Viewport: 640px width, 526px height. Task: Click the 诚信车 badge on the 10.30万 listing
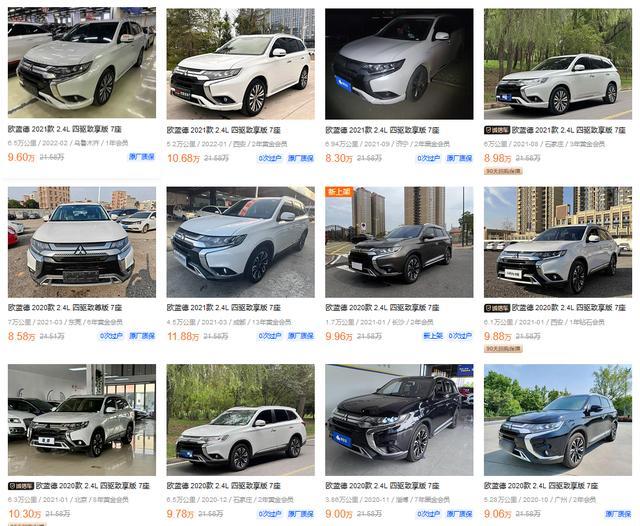(21, 486)
